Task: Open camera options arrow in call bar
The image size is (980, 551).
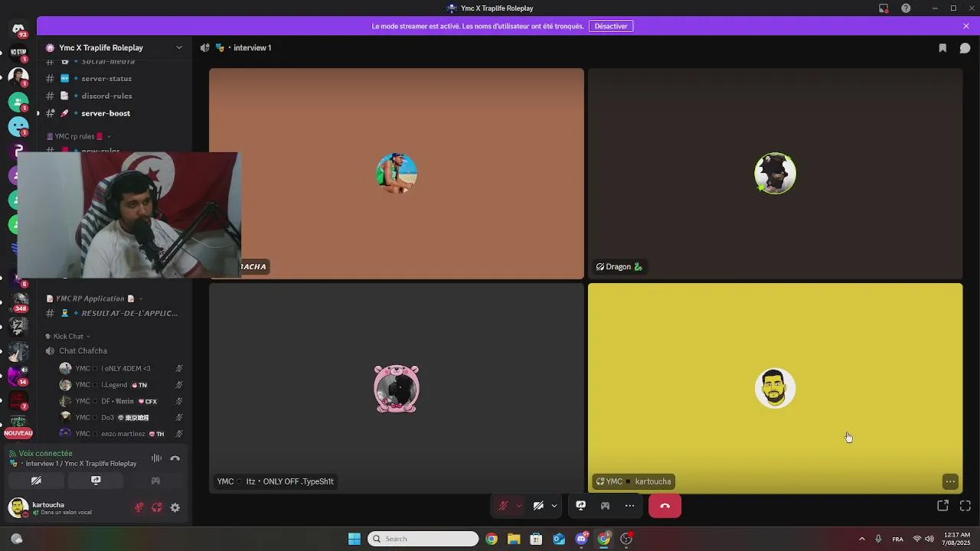Action: click(554, 506)
